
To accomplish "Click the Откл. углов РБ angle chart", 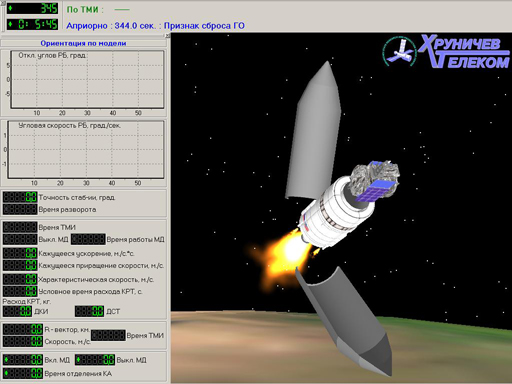I will coord(87,80).
